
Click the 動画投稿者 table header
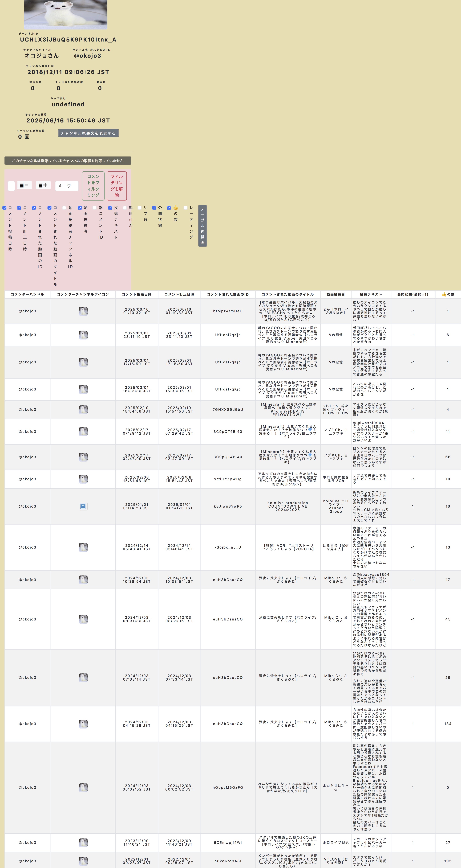pyautogui.click(x=335, y=294)
